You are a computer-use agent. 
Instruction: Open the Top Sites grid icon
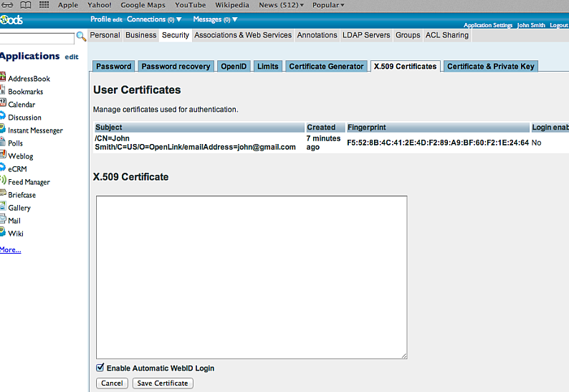point(44,5)
